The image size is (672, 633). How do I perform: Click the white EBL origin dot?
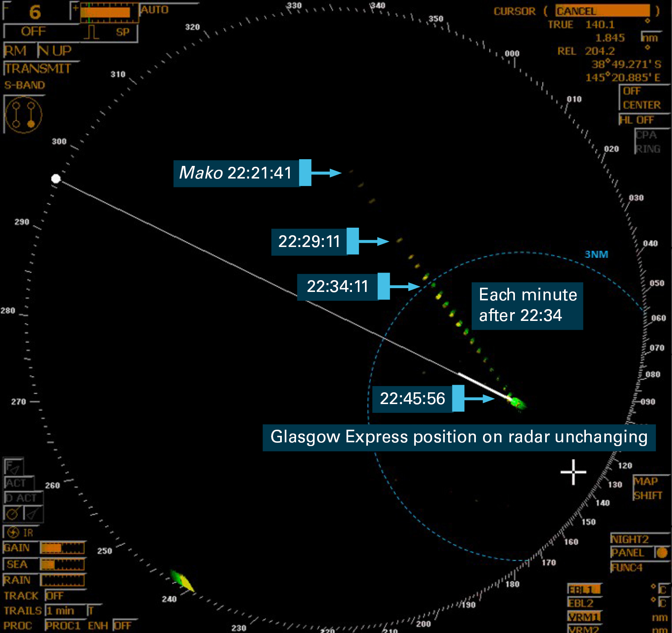(56, 179)
